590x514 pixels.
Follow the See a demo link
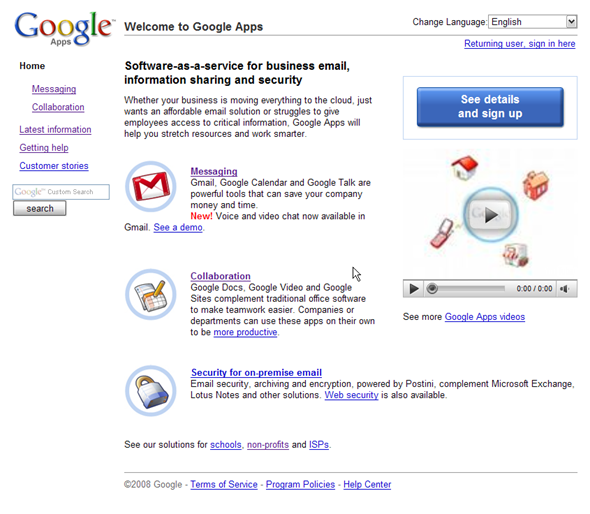[178, 227]
